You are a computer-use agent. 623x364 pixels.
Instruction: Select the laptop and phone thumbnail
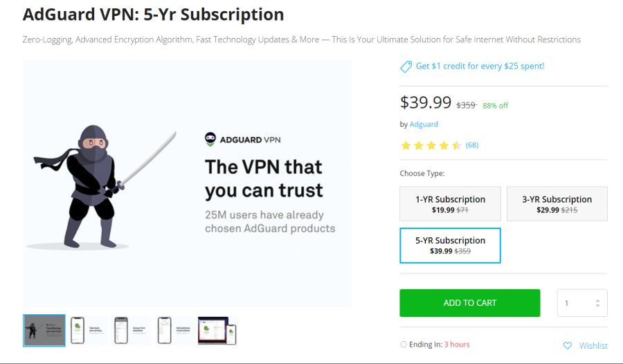217,330
